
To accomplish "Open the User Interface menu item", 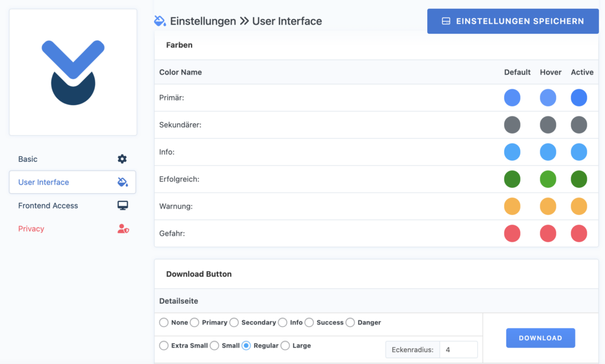I will pyautogui.click(x=73, y=182).
